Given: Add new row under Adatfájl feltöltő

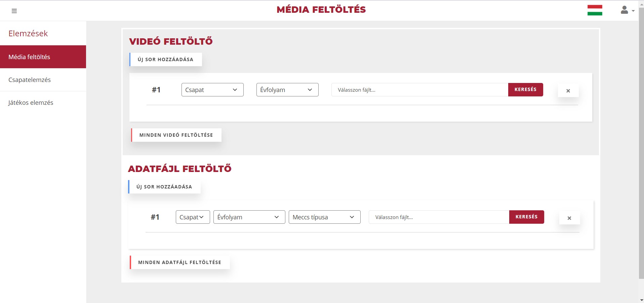Looking at the screenshot, I should [x=164, y=187].
